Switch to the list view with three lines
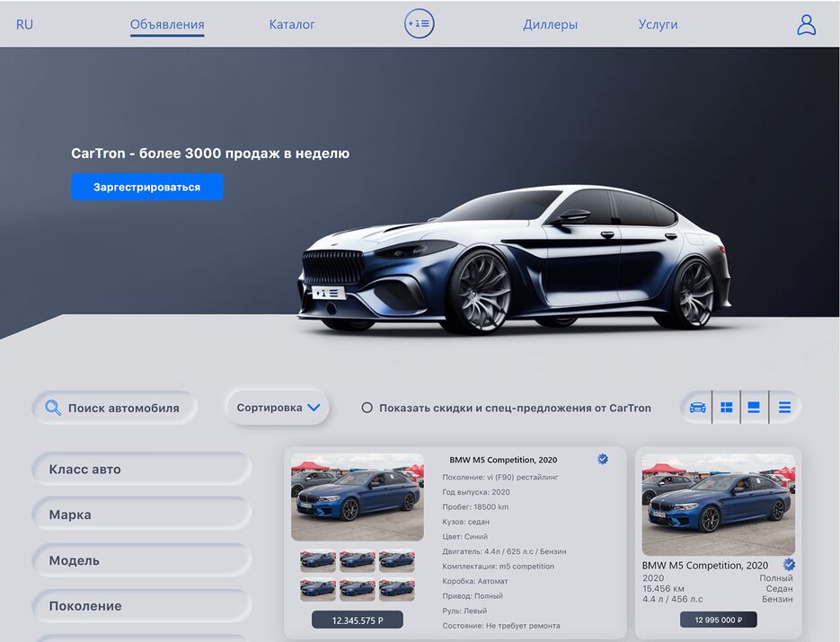The height and width of the screenshot is (642, 840). tap(784, 408)
